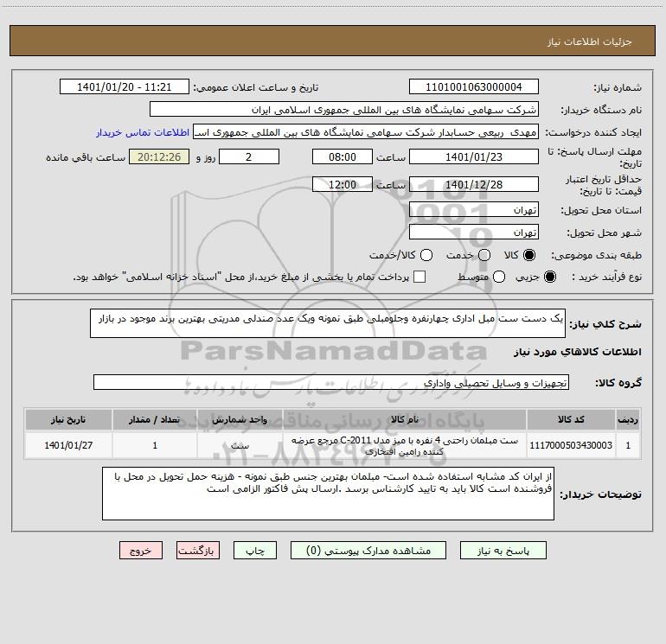The image size is (666, 644).
Task: Click the چاپ print button
Action: point(255,551)
